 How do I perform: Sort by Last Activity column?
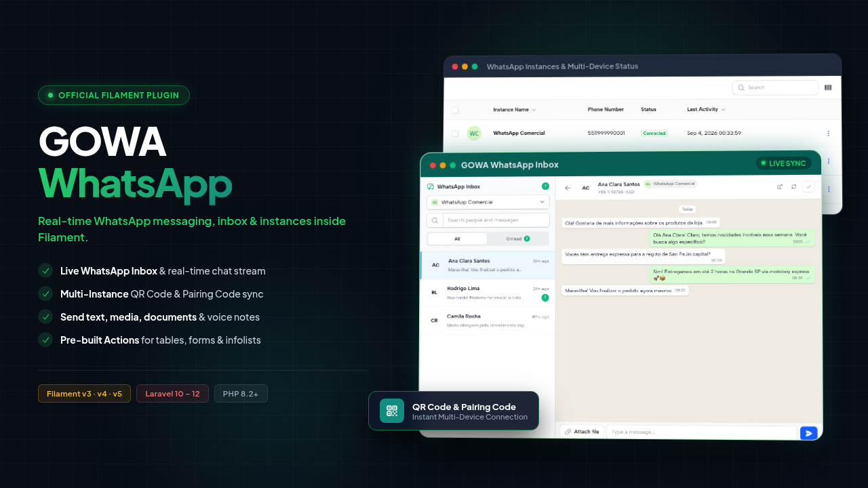click(706, 110)
